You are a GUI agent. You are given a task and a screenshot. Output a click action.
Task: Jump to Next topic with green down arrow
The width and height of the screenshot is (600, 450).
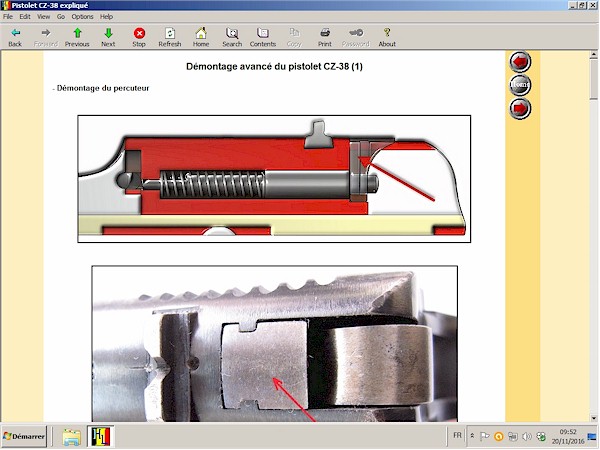[x=108, y=38]
